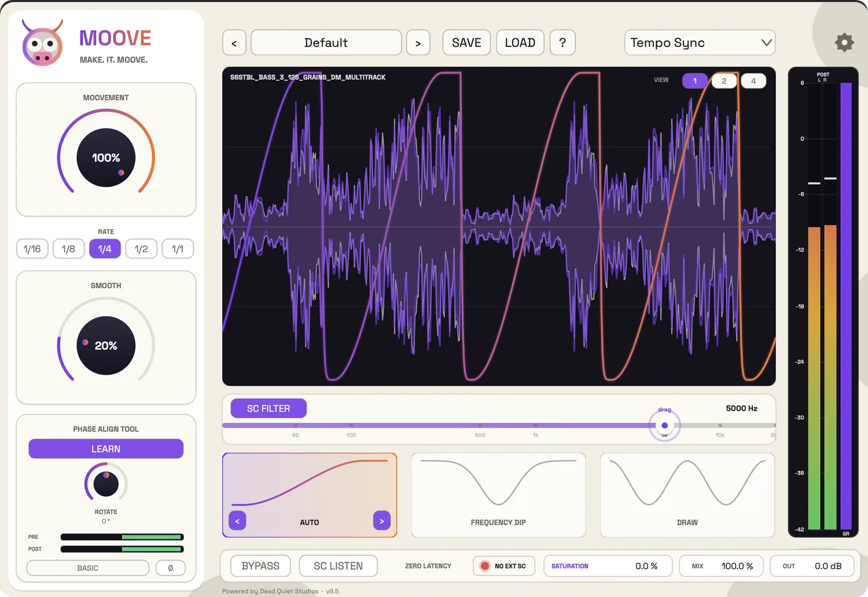Select next curve shape in AUTO panel
868x597 pixels.
(x=381, y=521)
